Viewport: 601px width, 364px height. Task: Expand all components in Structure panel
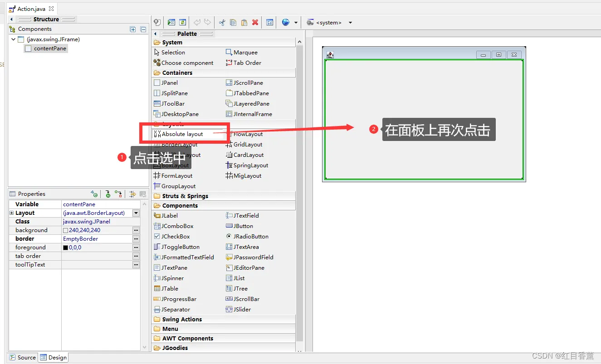pyautogui.click(x=133, y=29)
